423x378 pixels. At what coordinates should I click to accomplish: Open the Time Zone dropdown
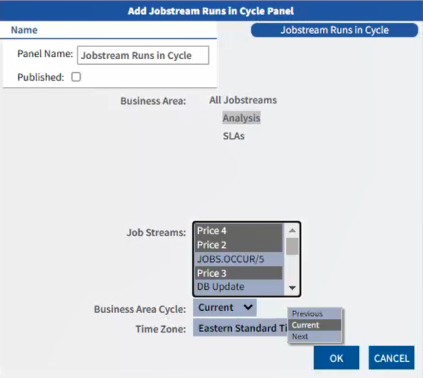tap(240, 328)
